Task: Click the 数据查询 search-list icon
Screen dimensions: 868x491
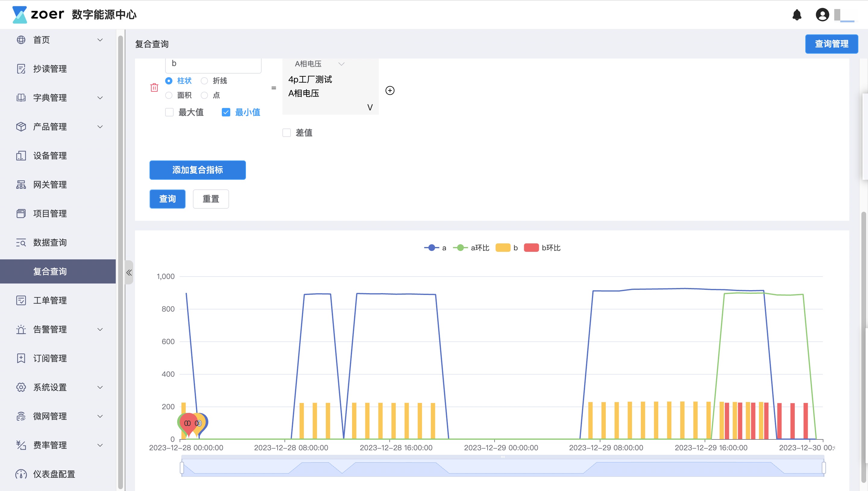Action: (x=21, y=242)
